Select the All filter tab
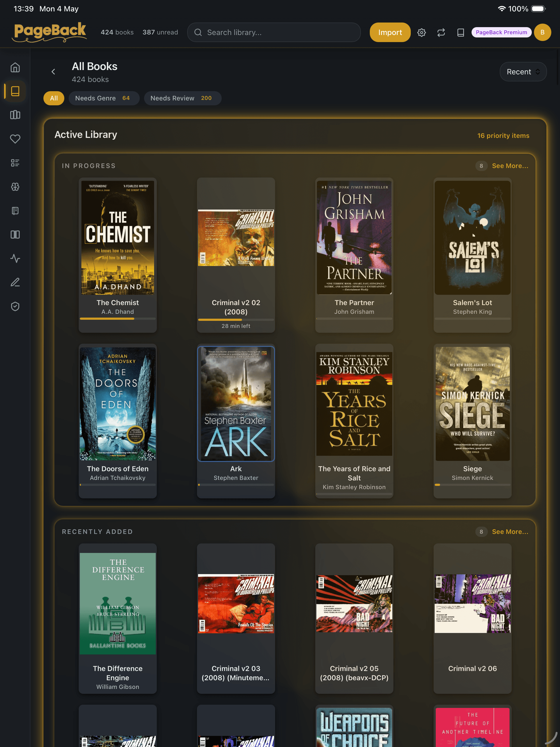This screenshot has height=747, width=560. coord(54,98)
